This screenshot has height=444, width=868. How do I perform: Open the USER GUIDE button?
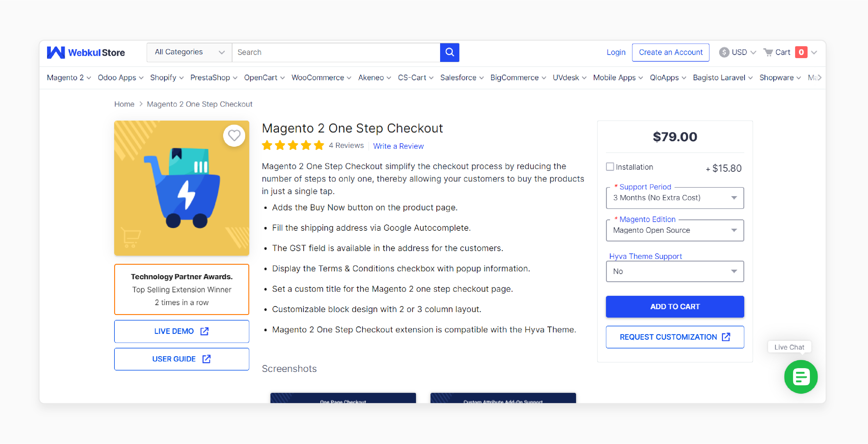(x=182, y=359)
